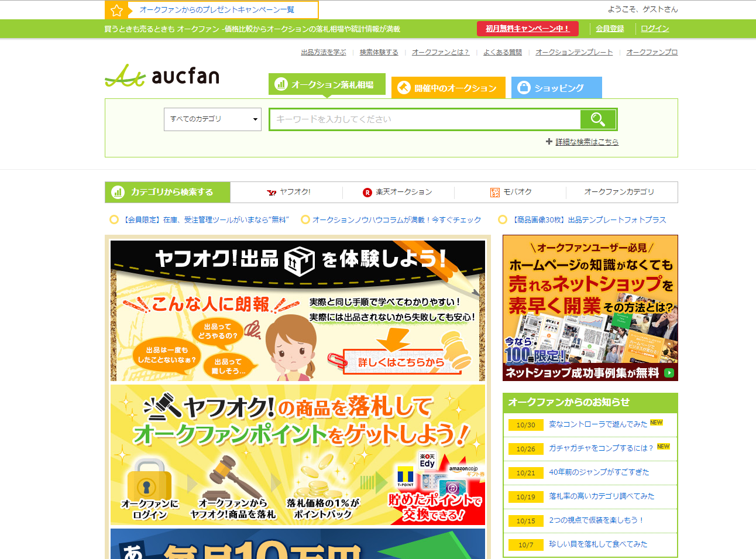Open the すべてのカテゴリ dropdown
Screen dimensions: 756x559
(212, 119)
